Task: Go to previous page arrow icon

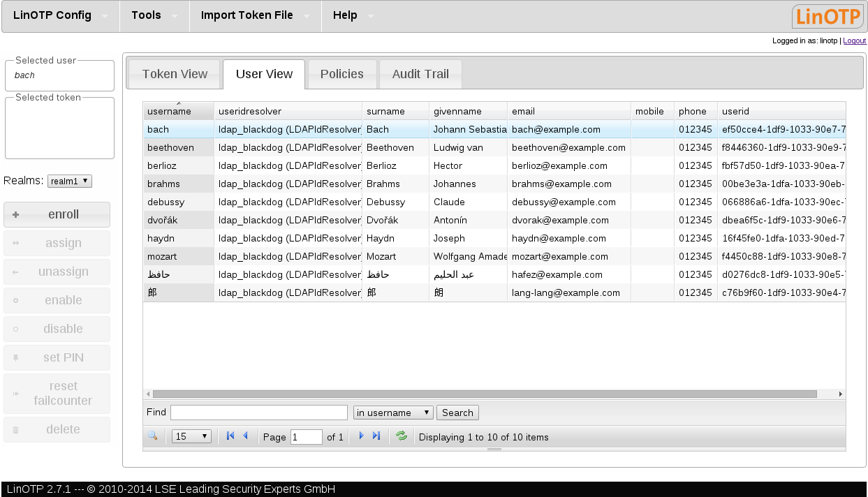Action: (245, 436)
